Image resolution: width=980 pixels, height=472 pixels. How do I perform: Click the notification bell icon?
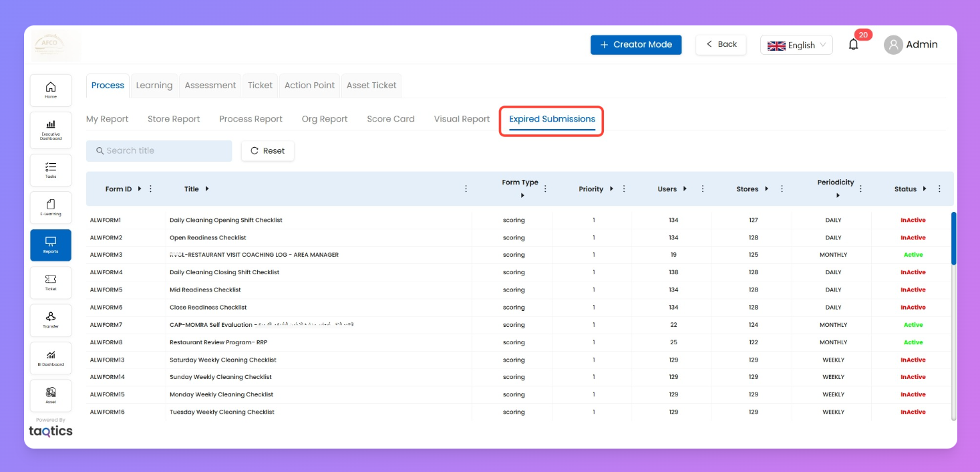pos(853,45)
